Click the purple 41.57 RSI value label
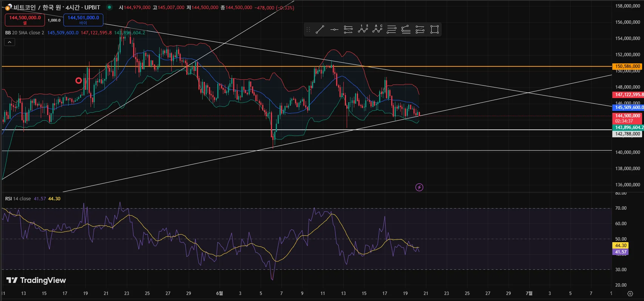 tap(621, 252)
